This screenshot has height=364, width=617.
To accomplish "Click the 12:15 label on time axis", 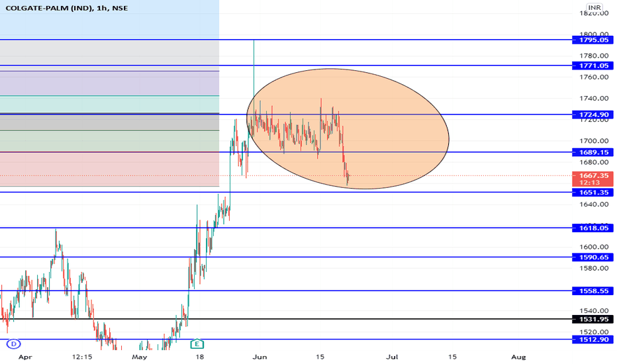I will click(82, 357).
